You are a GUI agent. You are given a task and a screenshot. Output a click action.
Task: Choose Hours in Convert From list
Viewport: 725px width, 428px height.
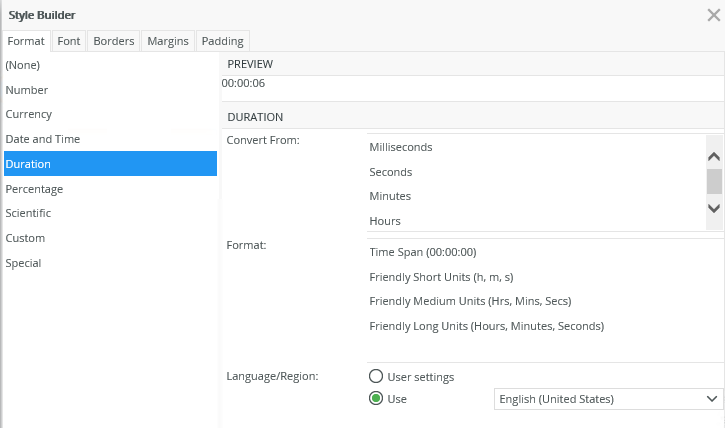tap(385, 221)
